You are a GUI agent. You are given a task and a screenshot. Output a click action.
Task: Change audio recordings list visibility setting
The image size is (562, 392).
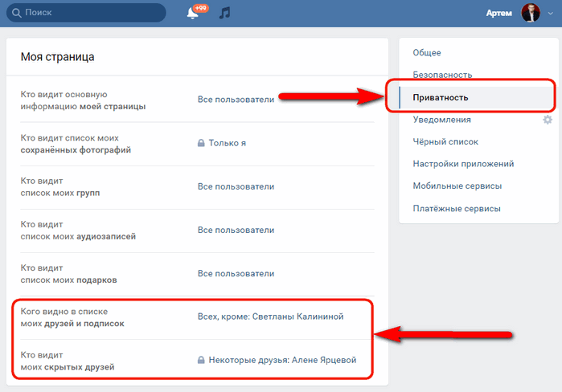point(236,230)
